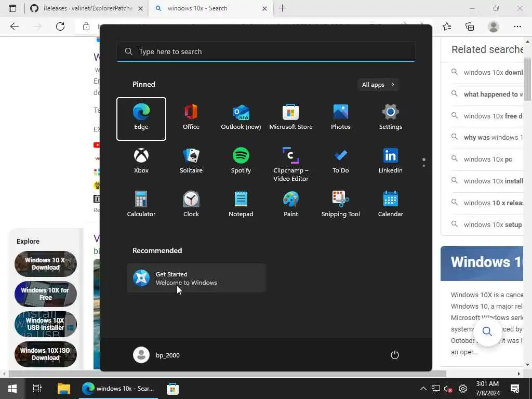Open the Calculator app
This screenshot has width=532, height=399.
pos(141,205)
